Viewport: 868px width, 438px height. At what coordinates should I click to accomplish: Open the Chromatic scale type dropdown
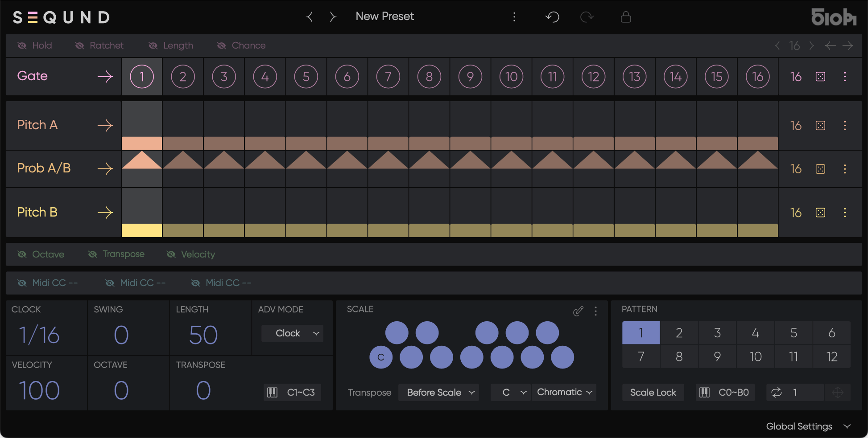pyautogui.click(x=564, y=392)
